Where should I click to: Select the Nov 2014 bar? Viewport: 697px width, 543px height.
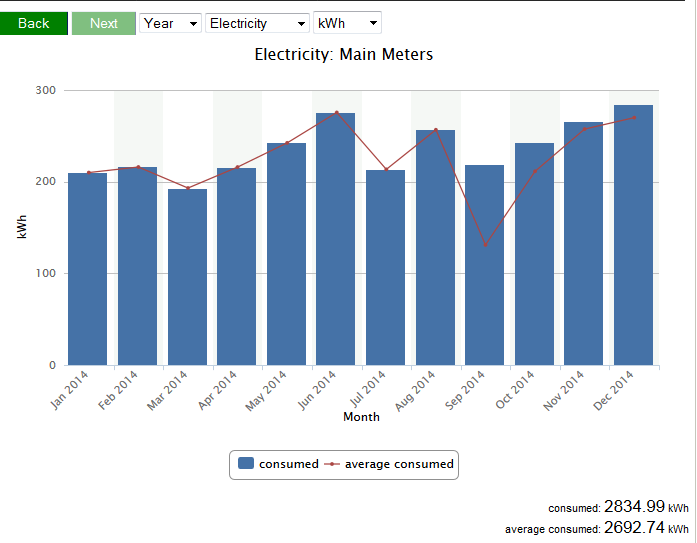583,244
